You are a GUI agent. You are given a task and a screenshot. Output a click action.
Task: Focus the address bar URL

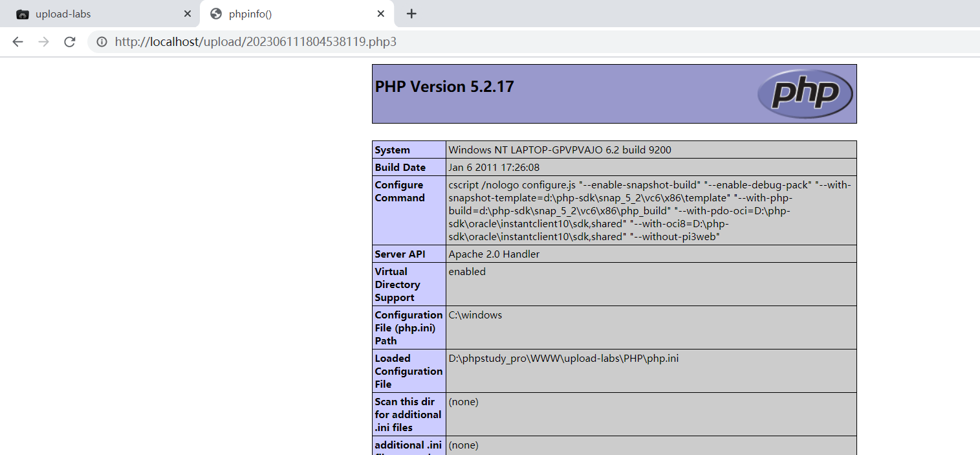tap(256, 42)
